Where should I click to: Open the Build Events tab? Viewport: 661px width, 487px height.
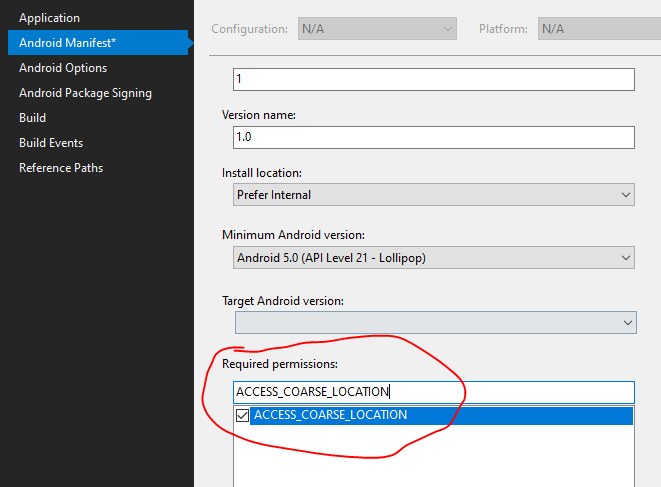pos(51,143)
